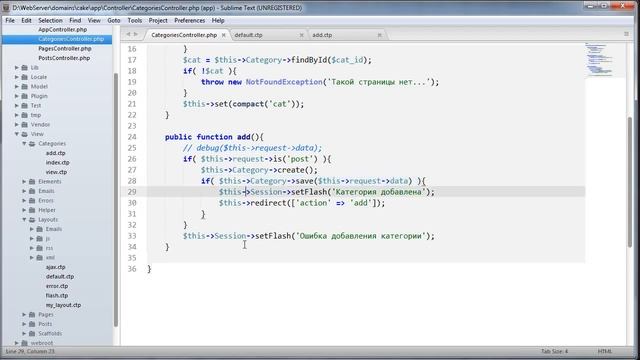Open the tab list dropdown icon

click(626, 34)
